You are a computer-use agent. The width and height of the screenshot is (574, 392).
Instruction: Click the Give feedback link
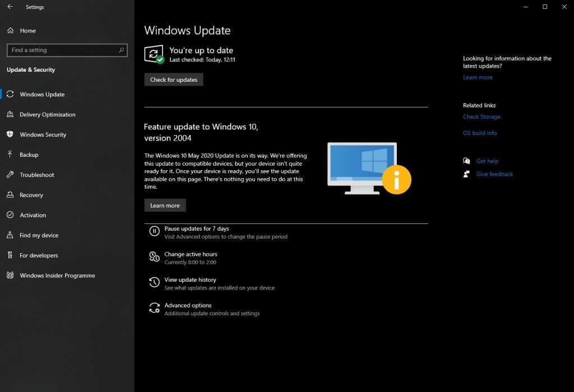[x=494, y=174]
